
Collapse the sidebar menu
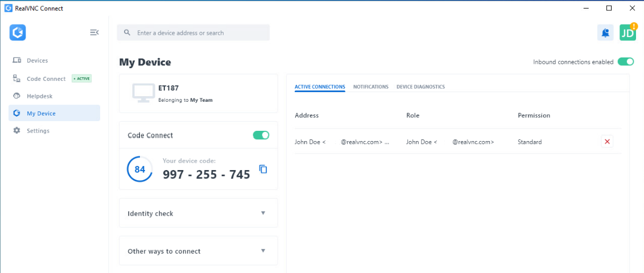94,32
